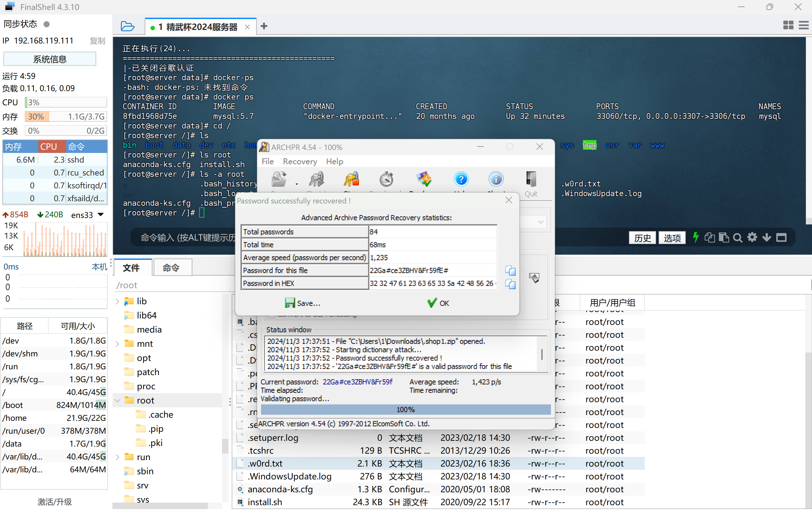812x510 pixels.
Task: Open the ens33 network interface dropdown
Action: pos(101,214)
